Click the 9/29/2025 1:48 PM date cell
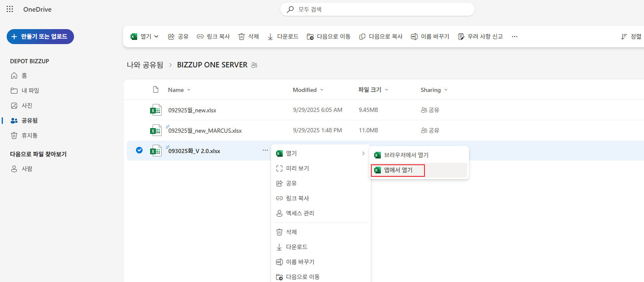644x282 pixels. (x=317, y=131)
